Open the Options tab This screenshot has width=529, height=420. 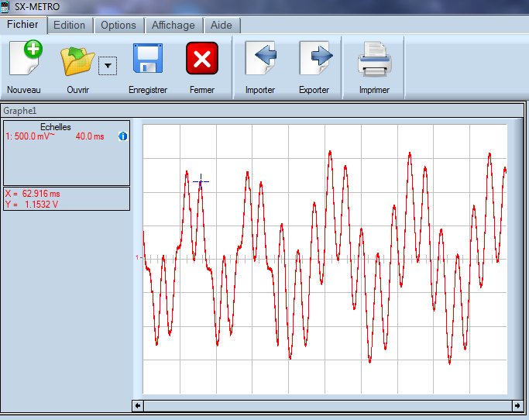tap(119, 26)
